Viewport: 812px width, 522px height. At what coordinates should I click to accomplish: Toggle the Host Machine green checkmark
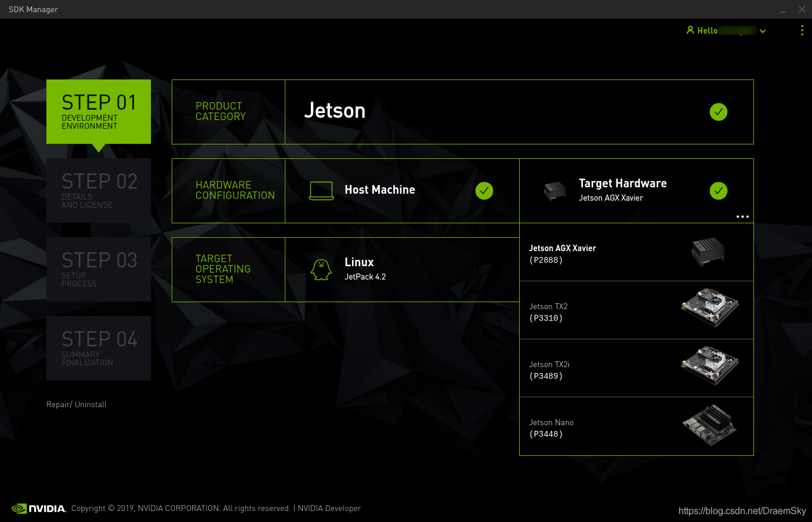pos(484,191)
